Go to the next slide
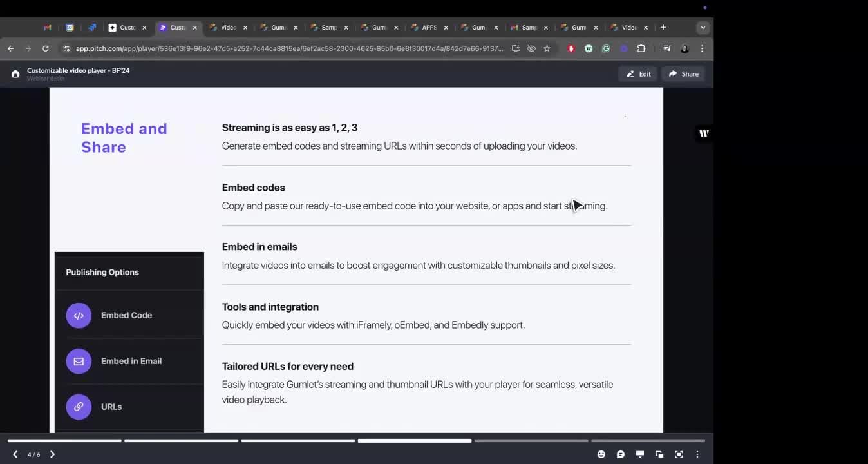The width and height of the screenshot is (868, 464). (x=52, y=454)
